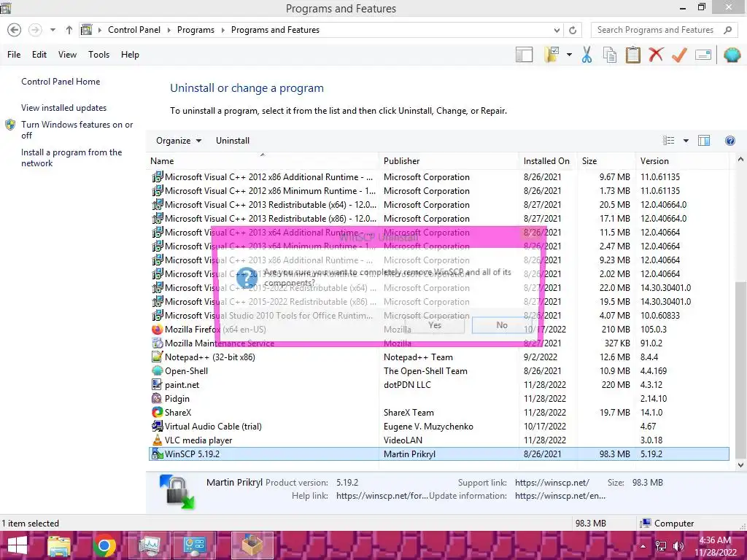The height and width of the screenshot is (560, 747).
Task: Open the recent locations dropdown arrow
Action: click(x=53, y=30)
